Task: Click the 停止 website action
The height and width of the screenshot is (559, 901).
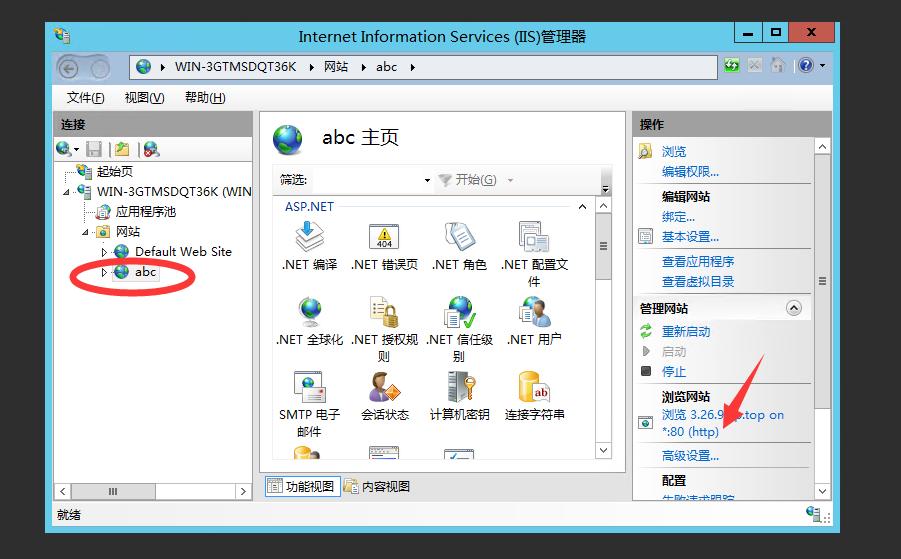Action: point(674,372)
